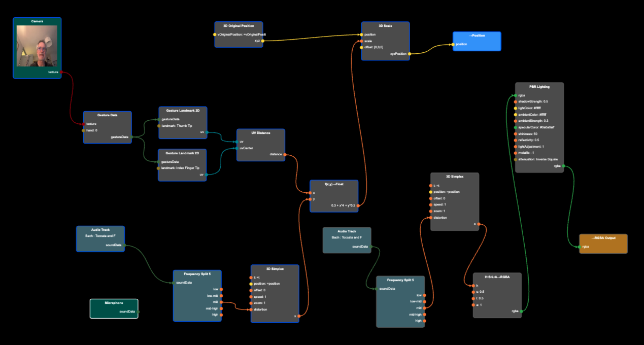The width and height of the screenshot is (644, 345).
Task: Select the 3D Scale node title
Action: (385, 25)
